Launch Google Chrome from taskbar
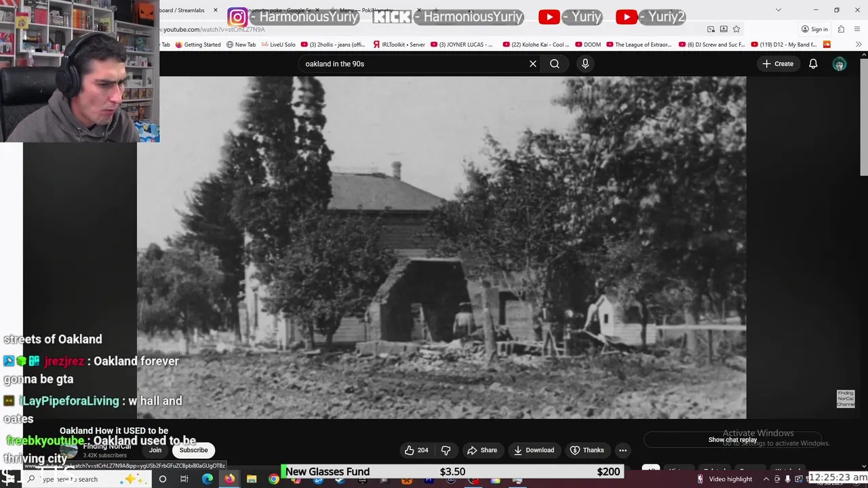This screenshot has width=868, height=488. (273, 479)
